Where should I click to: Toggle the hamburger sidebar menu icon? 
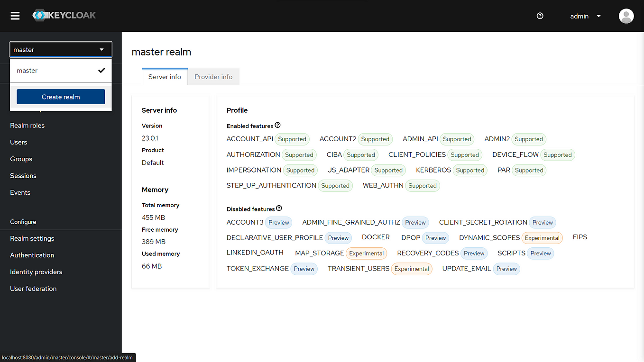pyautogui.click(x=15, y=16)
